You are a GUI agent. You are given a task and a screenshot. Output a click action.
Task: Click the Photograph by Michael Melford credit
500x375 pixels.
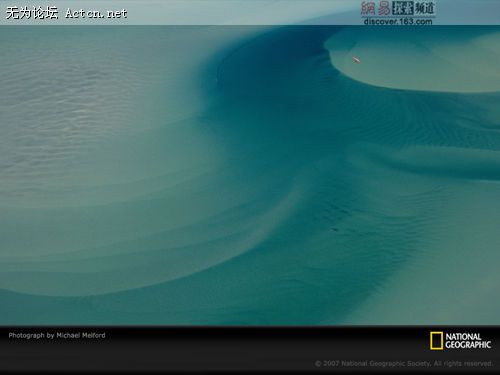tap(57, 335)
